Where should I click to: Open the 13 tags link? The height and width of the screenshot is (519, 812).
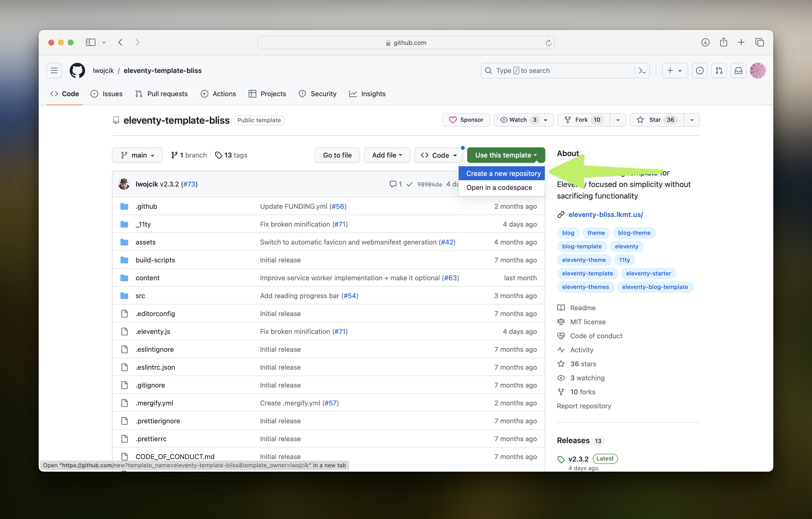[x=231, y=155]
